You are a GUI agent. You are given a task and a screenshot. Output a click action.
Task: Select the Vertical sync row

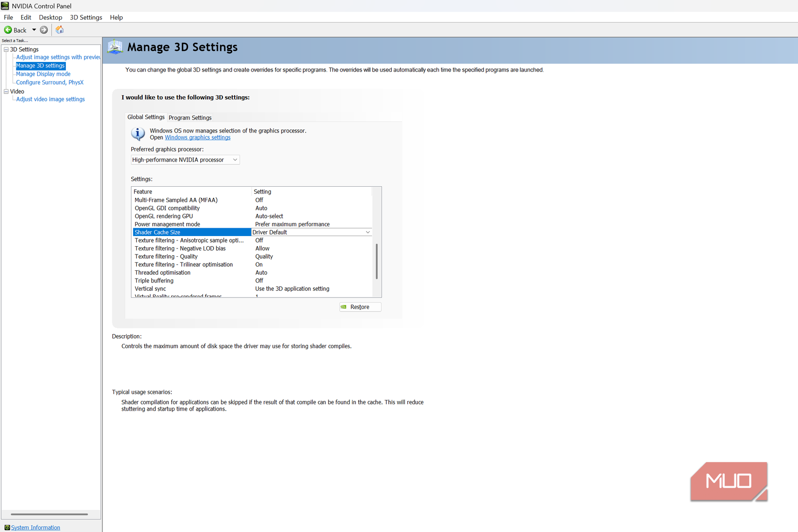[252, 289]
